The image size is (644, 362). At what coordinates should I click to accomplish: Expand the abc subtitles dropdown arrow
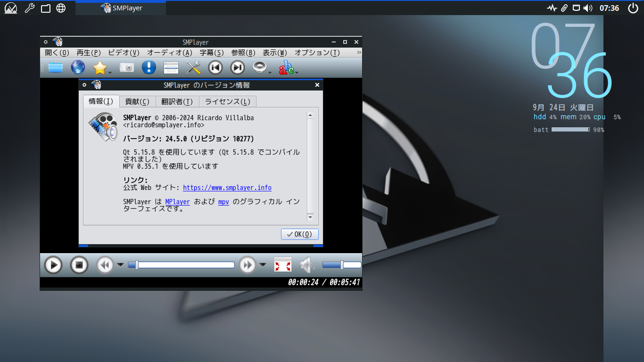point(297,73)
